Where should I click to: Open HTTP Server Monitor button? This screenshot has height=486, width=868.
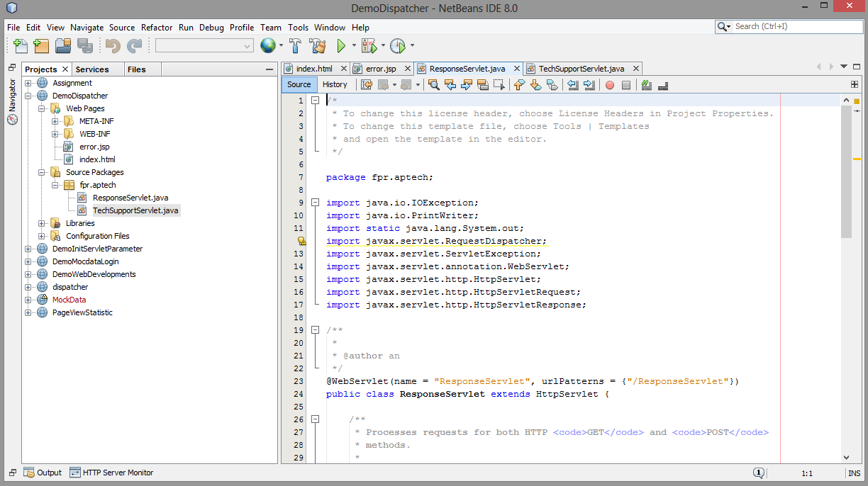pyautogui.click(x=111, y=473)
